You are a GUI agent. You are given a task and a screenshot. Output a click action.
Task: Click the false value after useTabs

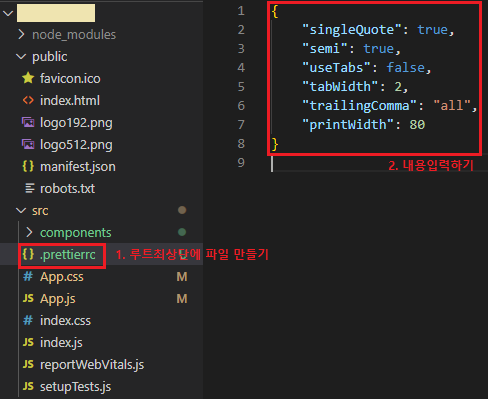(406, 68)
